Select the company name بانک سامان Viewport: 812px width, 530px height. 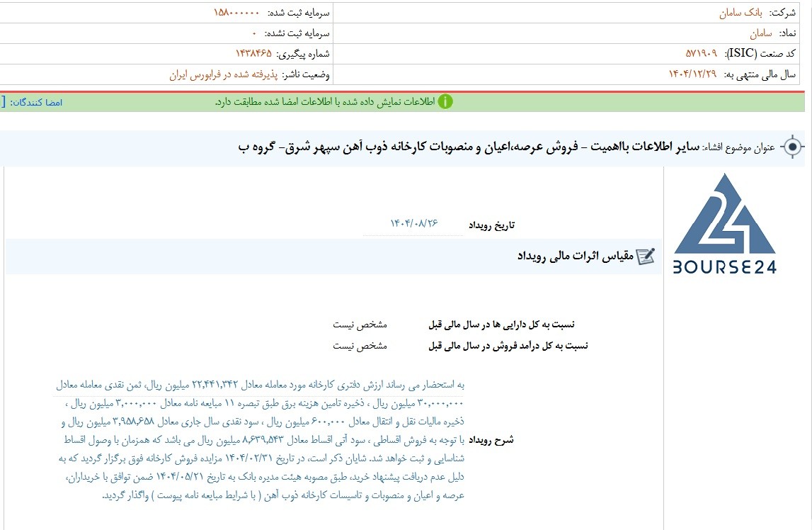pos(740,13)
